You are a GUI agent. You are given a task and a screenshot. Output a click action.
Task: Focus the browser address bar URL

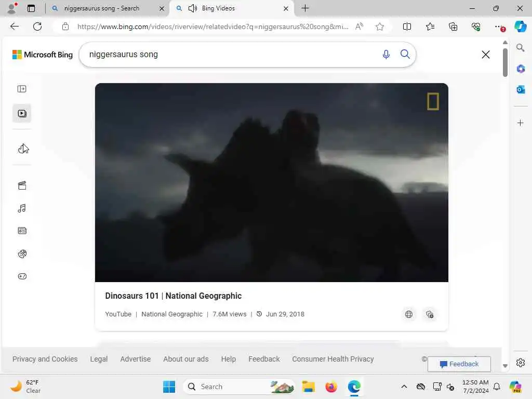pyautogui.click(x=212, y=26)
